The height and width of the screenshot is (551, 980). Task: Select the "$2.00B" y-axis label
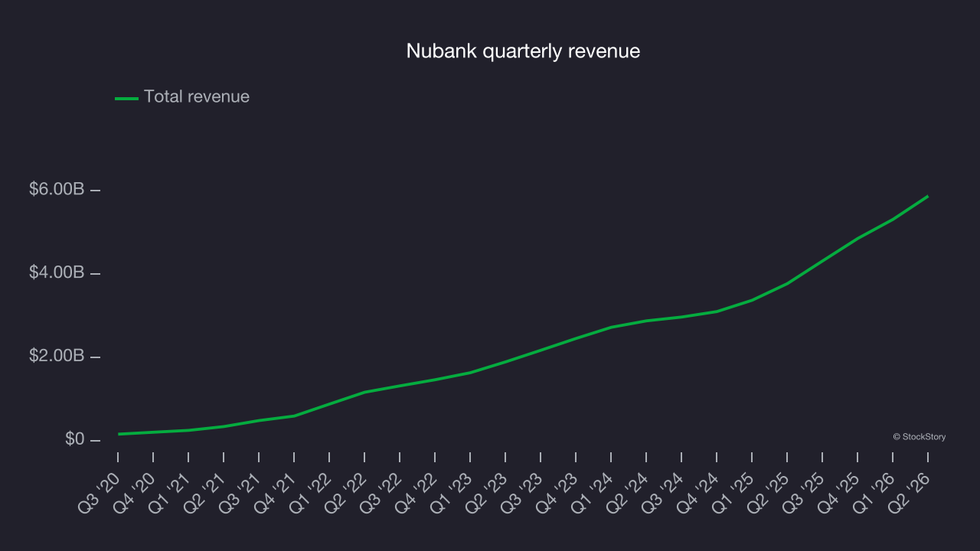point(56,357)
